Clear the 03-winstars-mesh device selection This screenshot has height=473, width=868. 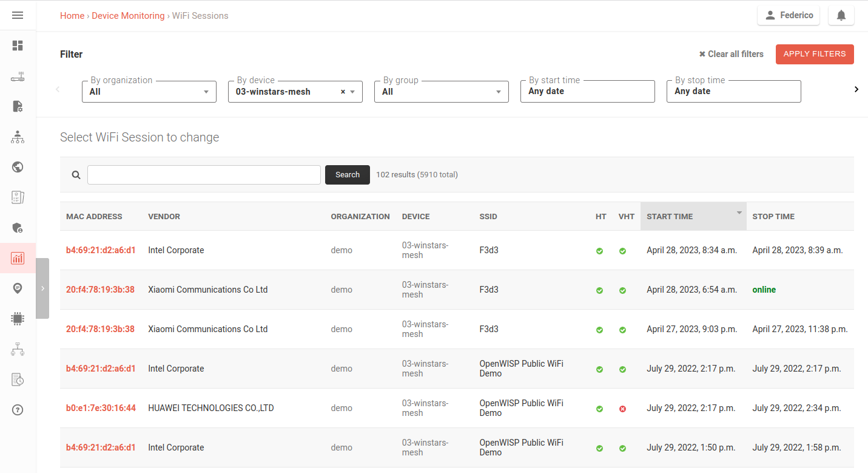[x=343, y=92]
